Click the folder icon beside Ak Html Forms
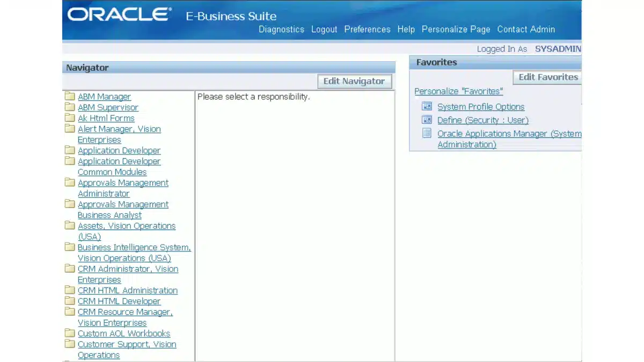 tap(70, 118)
